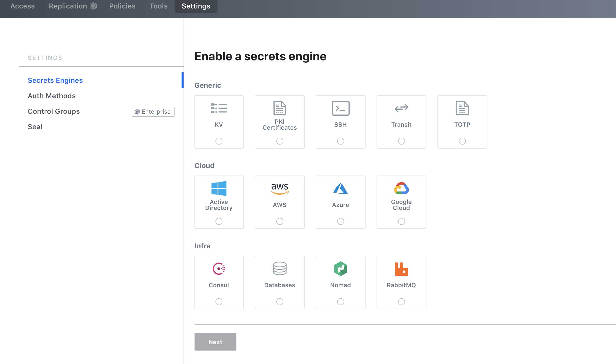
Task: Click the Next button
Action: [x=215, y=342]
